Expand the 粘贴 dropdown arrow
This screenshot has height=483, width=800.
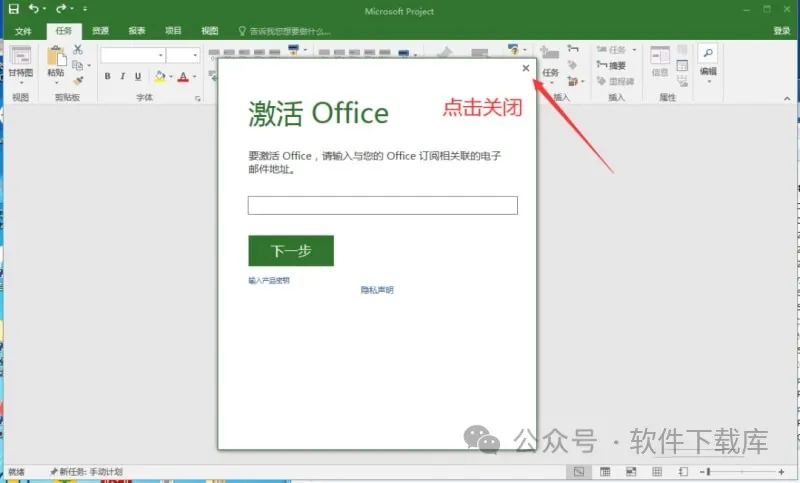tap(57, 83)
